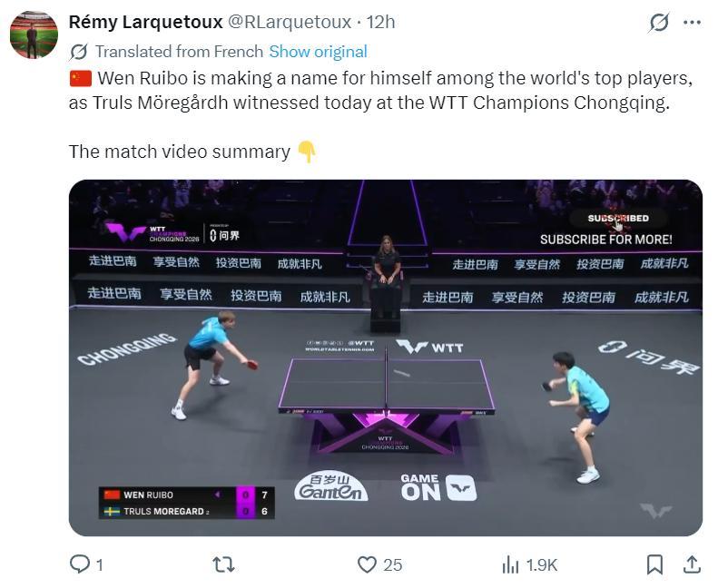
Task: Play the match video summary
Action: [386, 358]
